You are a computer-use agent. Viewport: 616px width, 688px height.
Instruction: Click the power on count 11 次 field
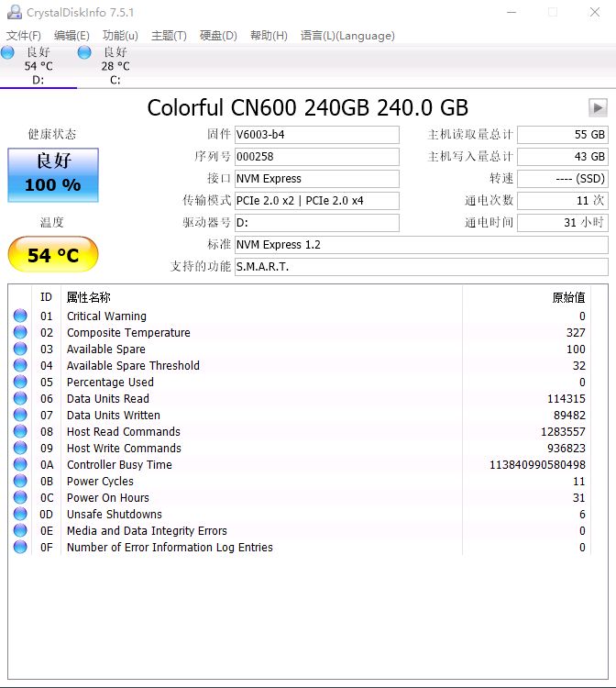point(563,201)
